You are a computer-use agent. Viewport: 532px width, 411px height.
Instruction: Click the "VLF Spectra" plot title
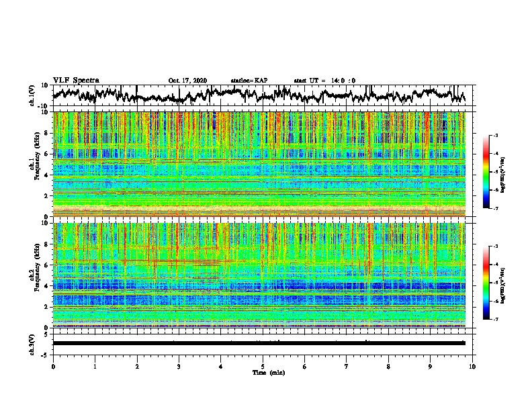(x=77, y=81)
